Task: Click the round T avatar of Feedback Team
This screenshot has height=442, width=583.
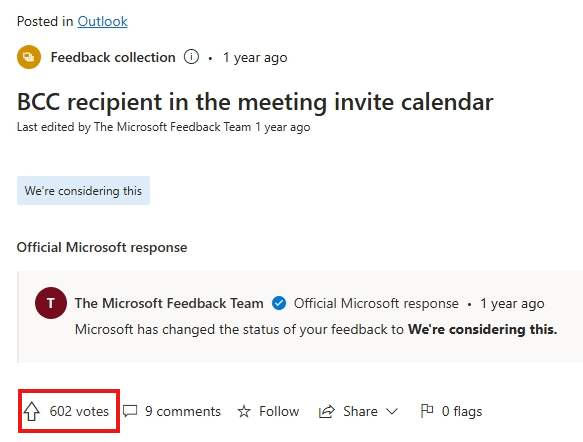Action: (x=51, y=303)
